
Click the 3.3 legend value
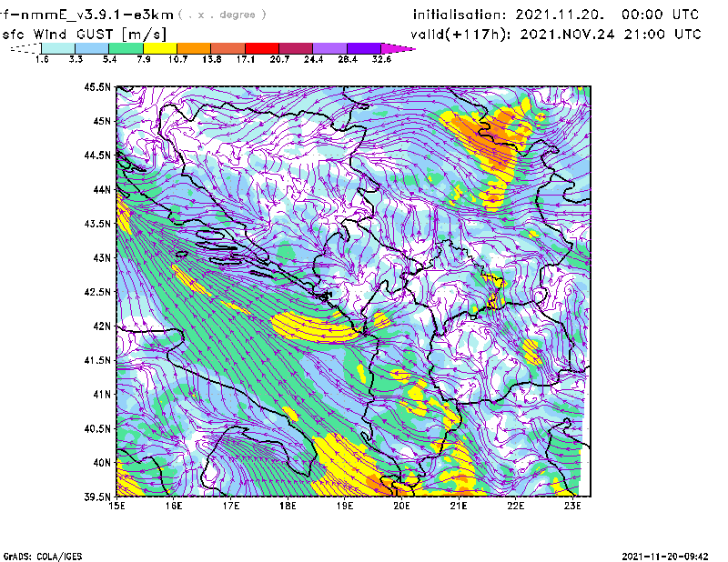(76, 59)
